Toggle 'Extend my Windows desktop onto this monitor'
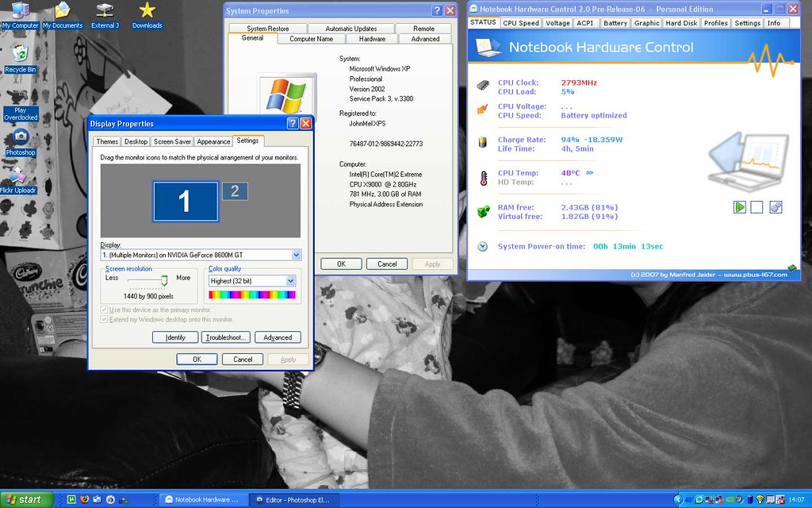Image resolution: width=812 pixels, height=508 pixels. point(167,319)
